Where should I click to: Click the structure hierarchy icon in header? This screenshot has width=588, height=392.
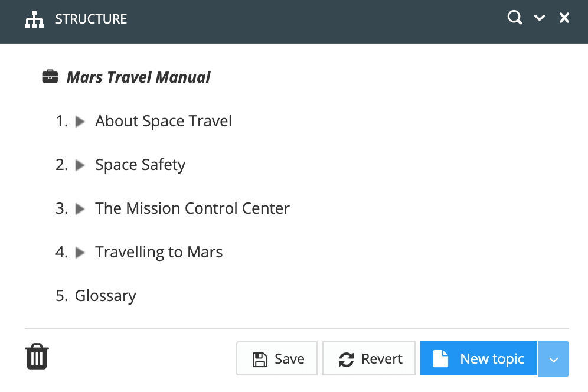(34, 19)
